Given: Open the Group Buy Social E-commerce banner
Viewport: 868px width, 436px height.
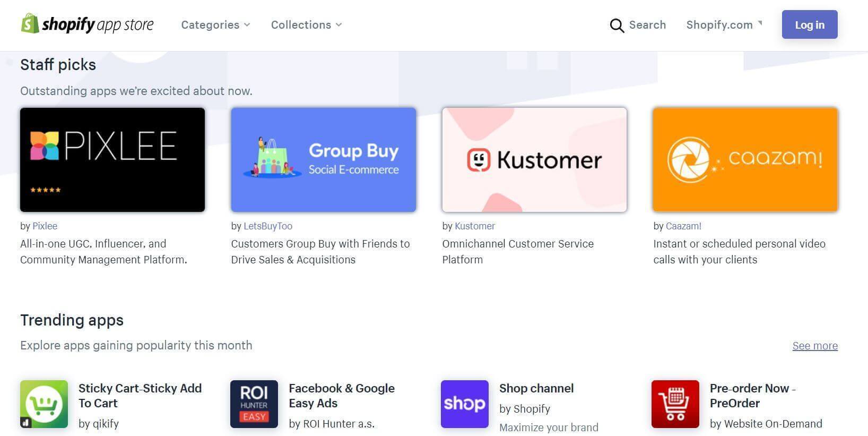Looking at the screenshot, I should pyautogui.click(x=324, y=160).
